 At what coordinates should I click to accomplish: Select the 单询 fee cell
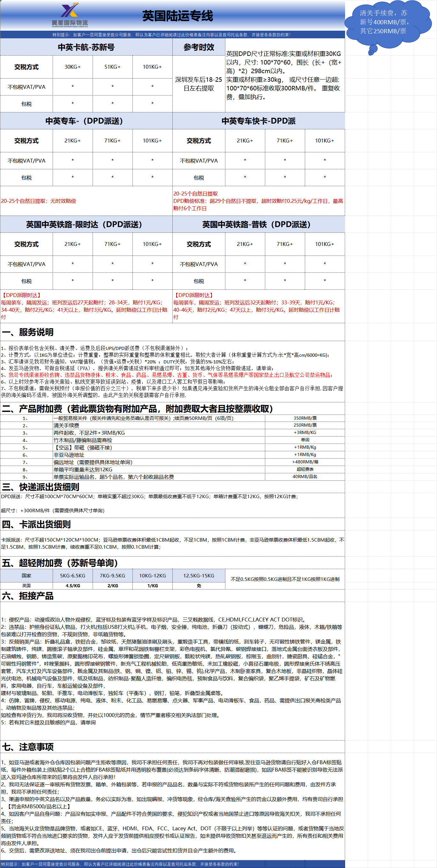coord(305,440)
